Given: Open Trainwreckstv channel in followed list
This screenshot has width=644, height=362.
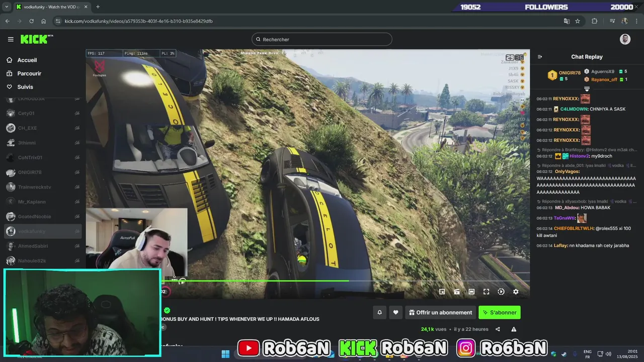Looking at the screenshot, I should [43, 187].
